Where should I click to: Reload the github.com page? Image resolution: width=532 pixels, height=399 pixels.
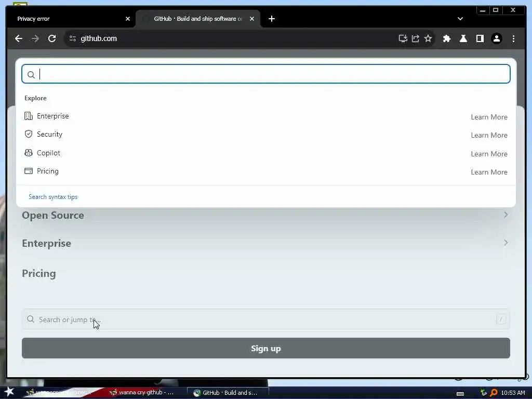[52, 38]
